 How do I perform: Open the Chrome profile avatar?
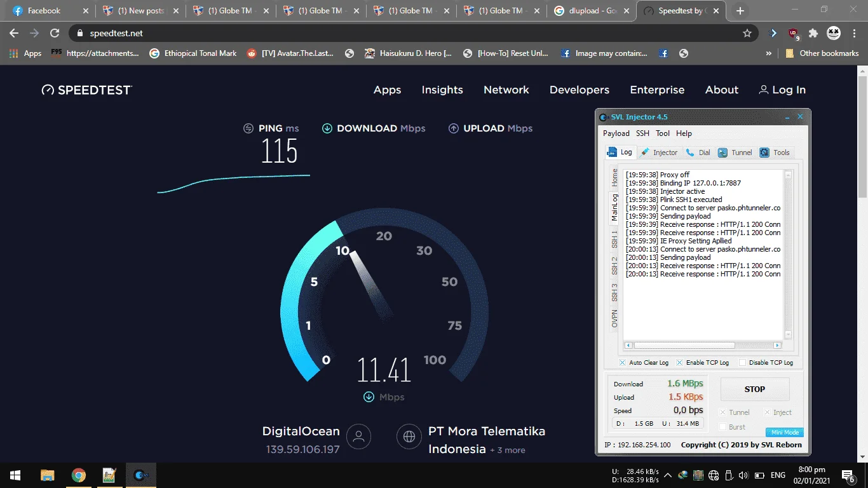point(833,33)
